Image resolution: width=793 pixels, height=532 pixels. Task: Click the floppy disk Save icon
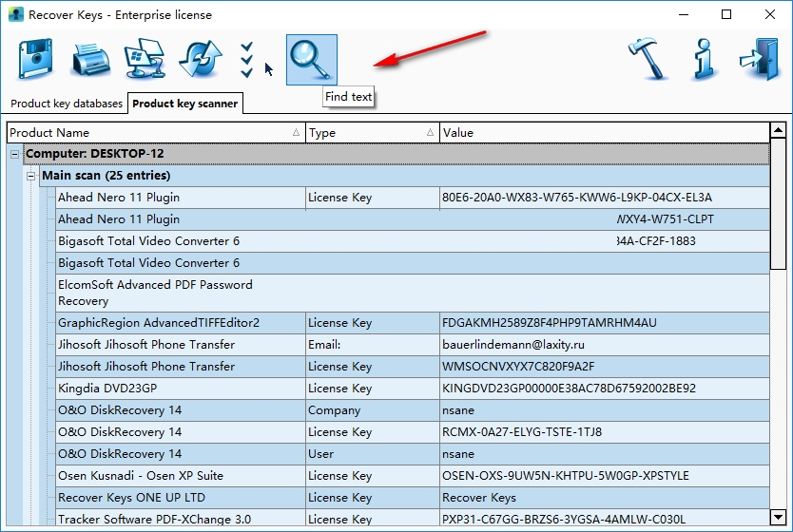point(36,60)
